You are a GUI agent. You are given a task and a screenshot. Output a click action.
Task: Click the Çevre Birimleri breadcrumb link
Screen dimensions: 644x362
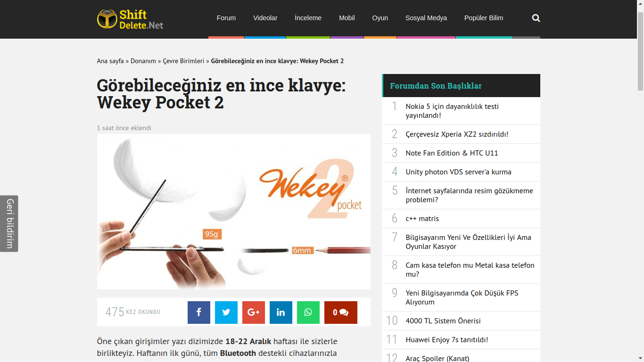click(x=183, y=61)
